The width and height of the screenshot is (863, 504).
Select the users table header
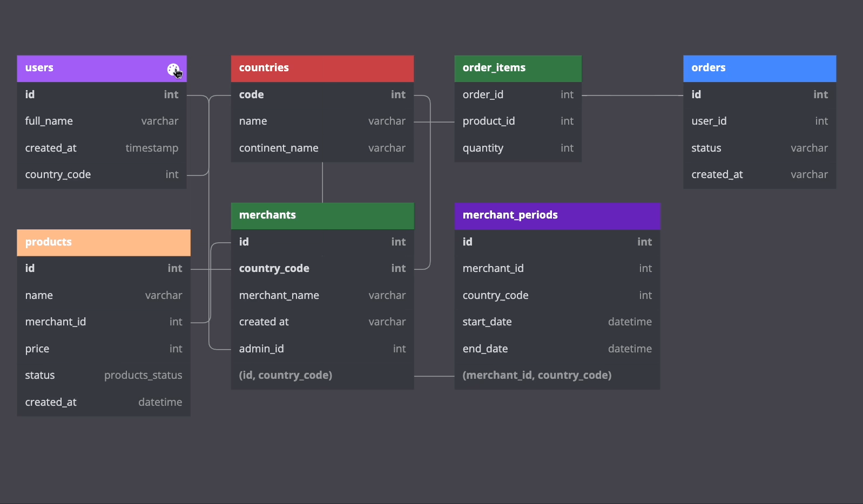pos(102,69)
